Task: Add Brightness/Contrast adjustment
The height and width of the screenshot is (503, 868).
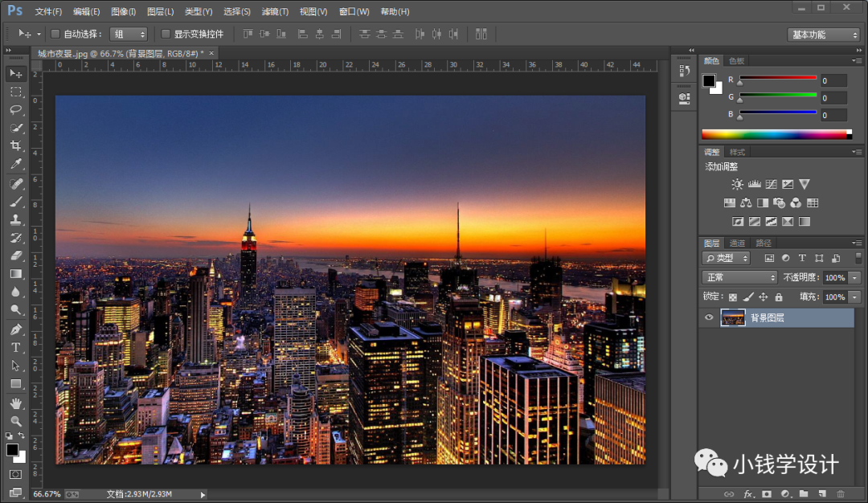Action: (737, 184)
